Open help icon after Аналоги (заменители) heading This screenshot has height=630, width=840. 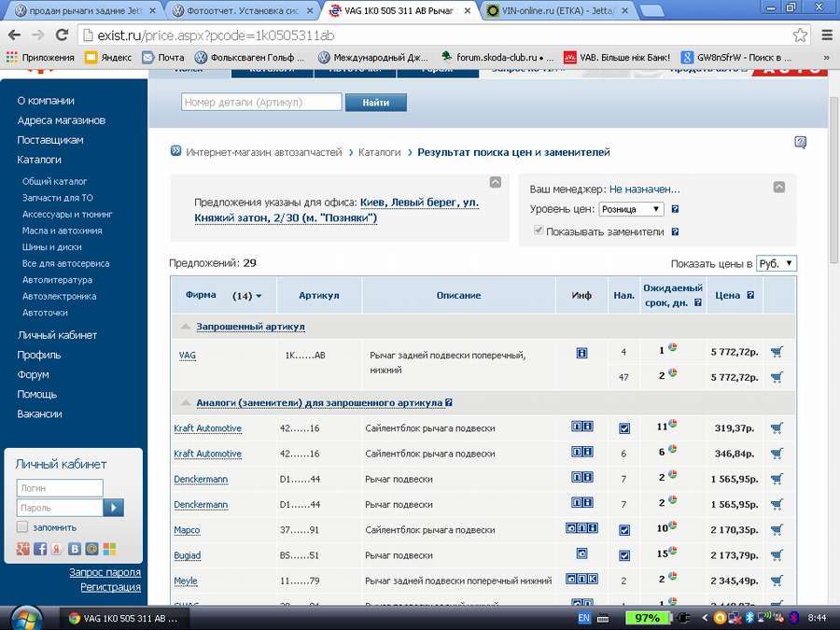coord(449,402)
